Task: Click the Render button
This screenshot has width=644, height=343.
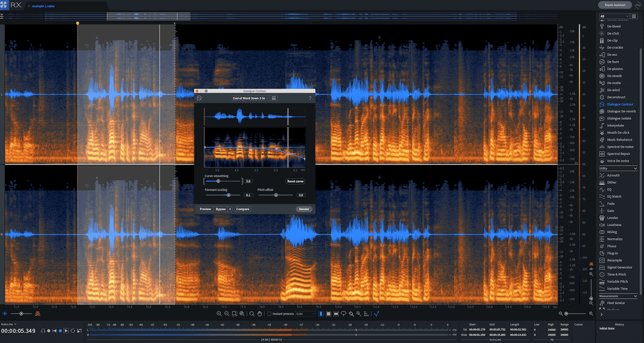Action: pyautogui.click(x=304, y=209)
